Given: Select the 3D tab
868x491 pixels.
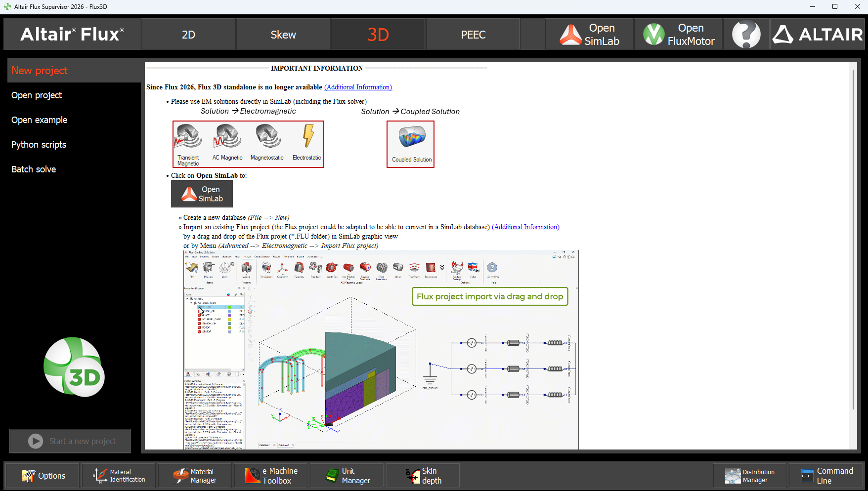Looking at the screenshot, I should click(x=378, y=35).
